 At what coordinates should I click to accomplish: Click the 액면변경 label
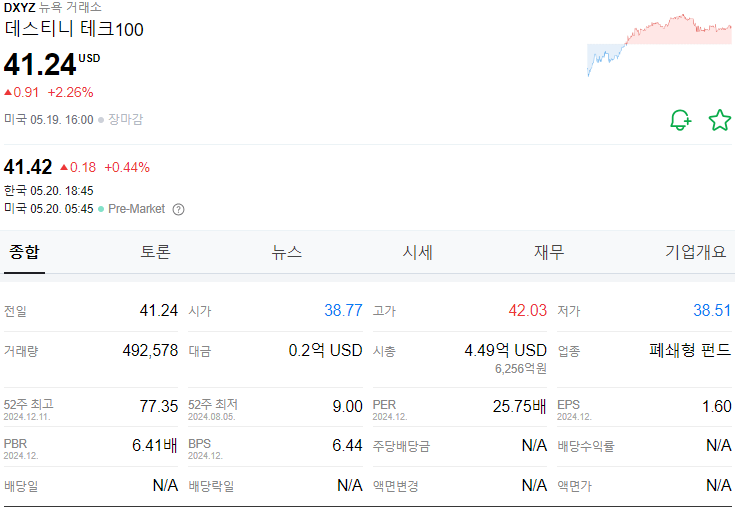[x=395, y=486]
